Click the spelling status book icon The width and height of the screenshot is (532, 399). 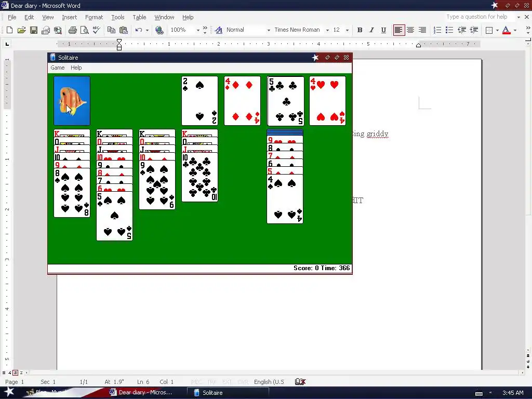[x=300, y=382]
